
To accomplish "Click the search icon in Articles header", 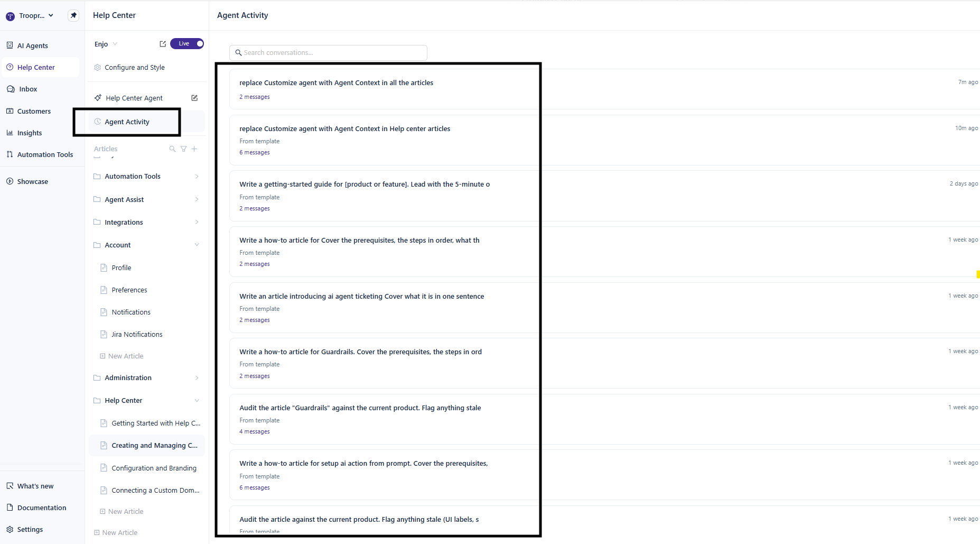I will coord(172,149).
